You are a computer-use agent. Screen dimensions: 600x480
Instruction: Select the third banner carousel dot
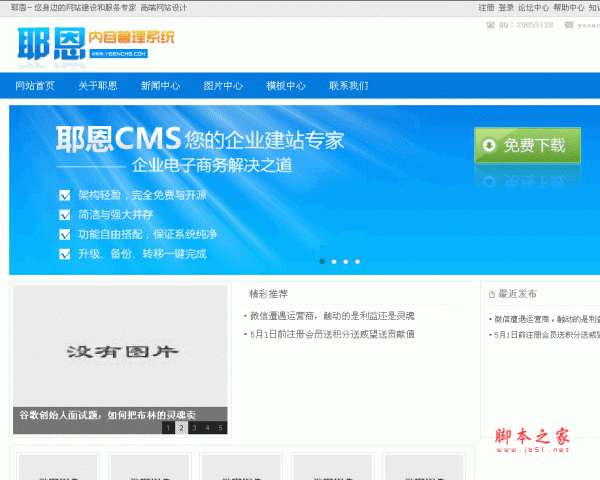pyautogui.click(x=346, y=261)
